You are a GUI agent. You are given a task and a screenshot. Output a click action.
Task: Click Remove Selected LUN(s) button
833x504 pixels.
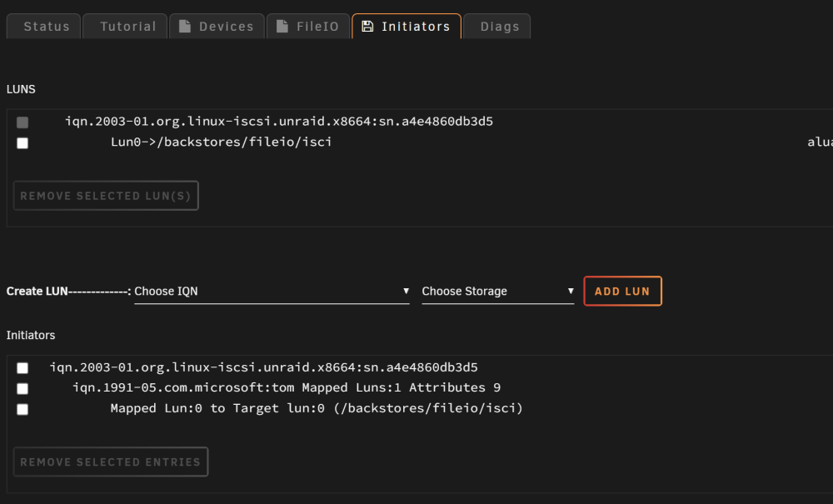(106, 196)
